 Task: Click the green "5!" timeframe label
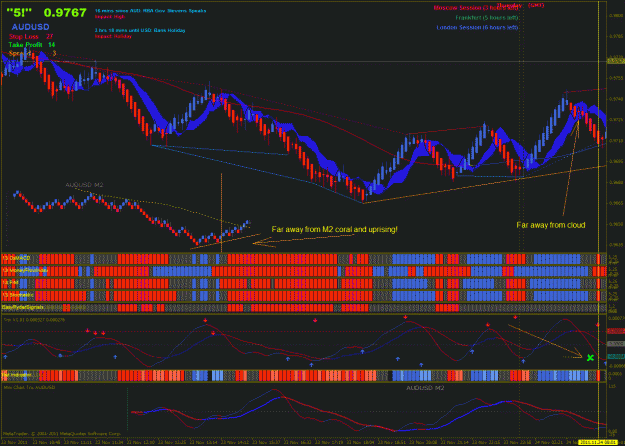point(19,13)
